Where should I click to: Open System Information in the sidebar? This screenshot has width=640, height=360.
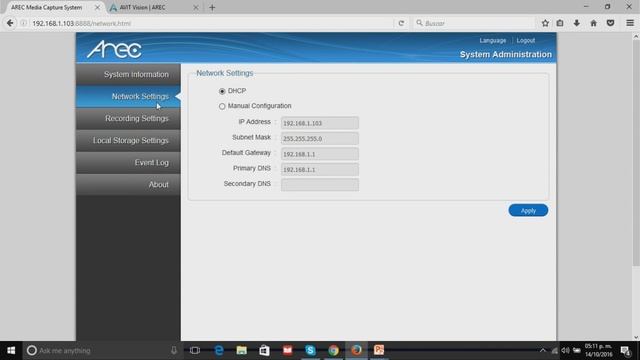click(128, 74)
